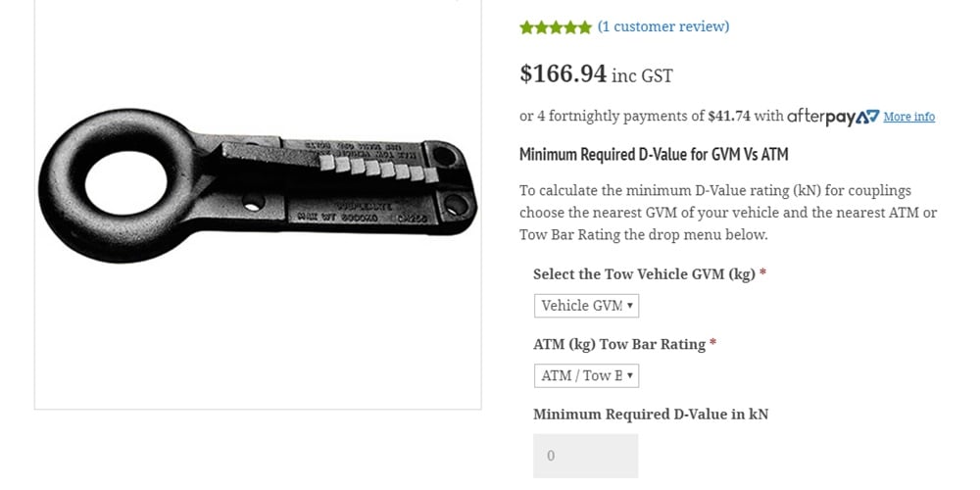
Task: Click the Afterpay logo
Action: 833,117
